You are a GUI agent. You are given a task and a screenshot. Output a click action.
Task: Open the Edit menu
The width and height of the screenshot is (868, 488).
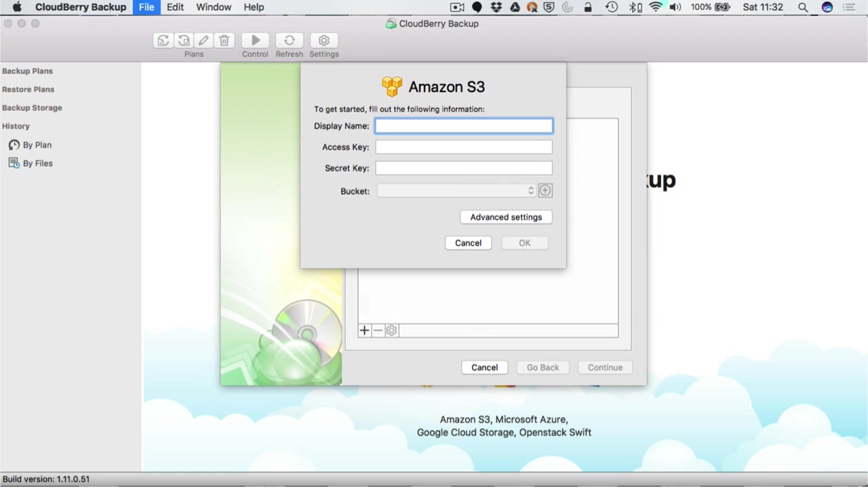(x=175, y=7)
